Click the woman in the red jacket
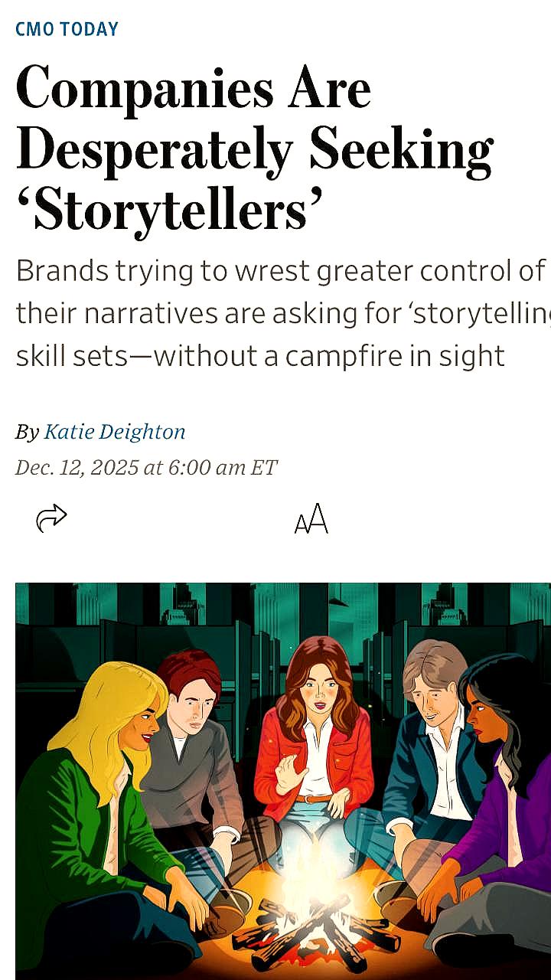The height and width of the screenshot is (980, 551). (314, 743)
